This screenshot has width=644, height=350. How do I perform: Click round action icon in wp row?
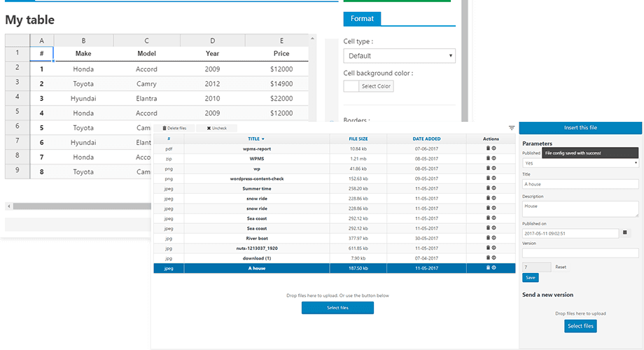pyautogui.click(x=493, y=168)
